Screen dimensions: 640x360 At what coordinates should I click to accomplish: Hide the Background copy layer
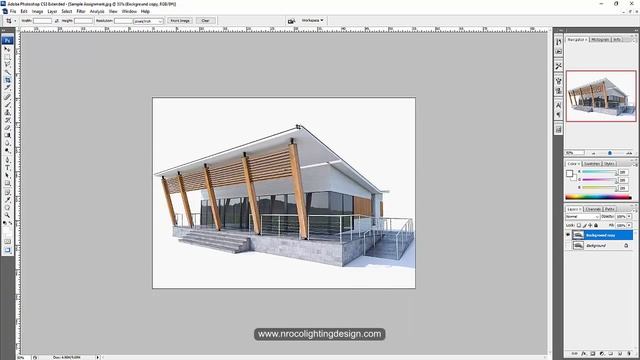click(x=568, y=235)
